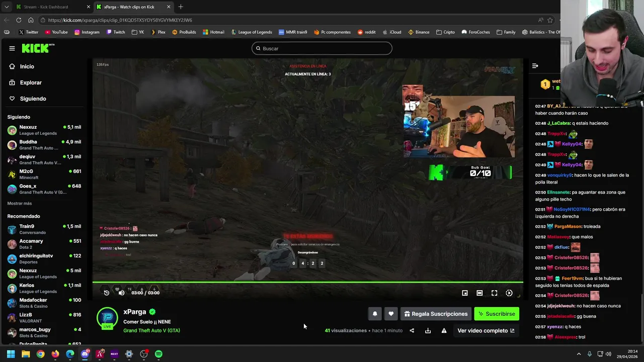The width and height of the screenshot is (644, 362).
Task: Click the green clip progress bar
Action: coord(308,282)
